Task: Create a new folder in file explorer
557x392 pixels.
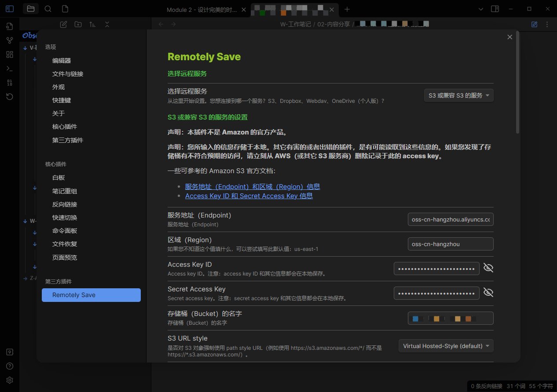Action: 78,24
